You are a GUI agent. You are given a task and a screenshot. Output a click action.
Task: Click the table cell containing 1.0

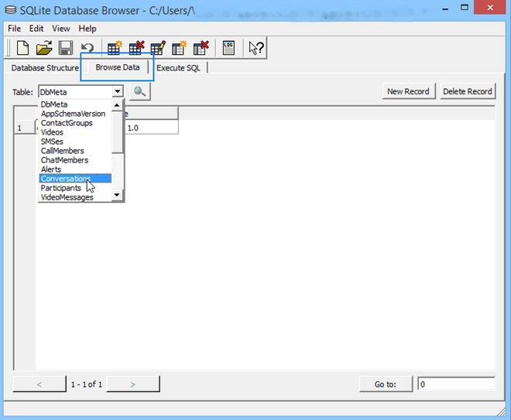151,128
